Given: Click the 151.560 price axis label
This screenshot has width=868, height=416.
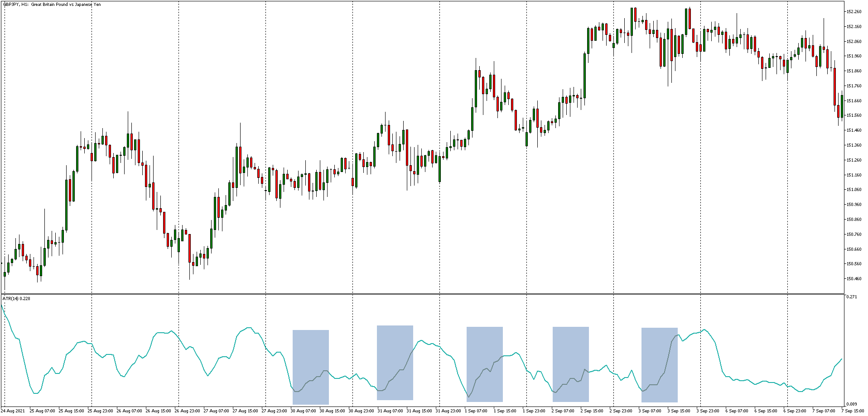Looking at the screenshot, I should [x=854, y=115].
